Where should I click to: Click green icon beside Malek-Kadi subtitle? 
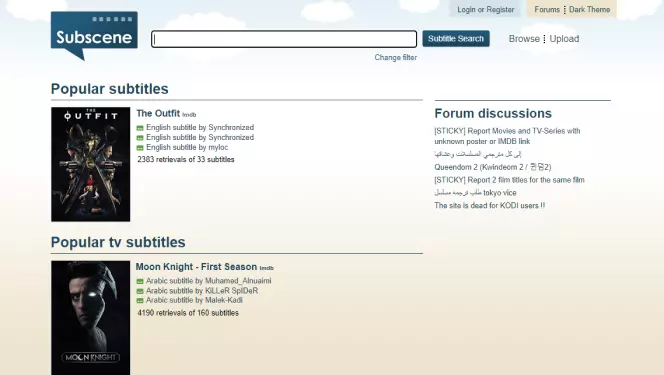point(140,301)
